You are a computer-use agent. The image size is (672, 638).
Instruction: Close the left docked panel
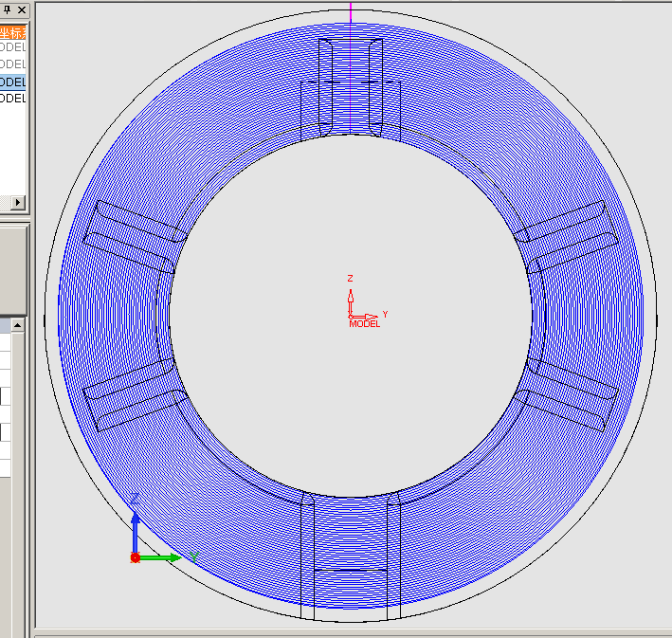coord(22,9)
